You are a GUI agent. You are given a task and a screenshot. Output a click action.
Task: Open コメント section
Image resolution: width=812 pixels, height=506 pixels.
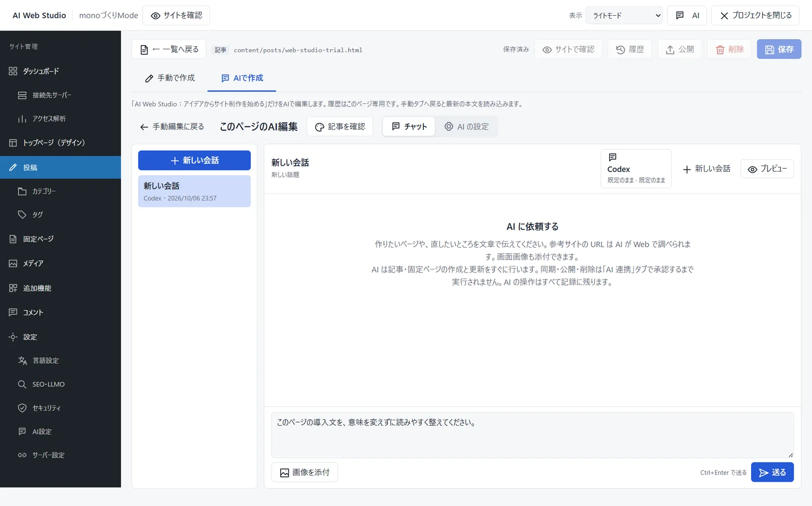pyautogui.click(x=60, y=312)
